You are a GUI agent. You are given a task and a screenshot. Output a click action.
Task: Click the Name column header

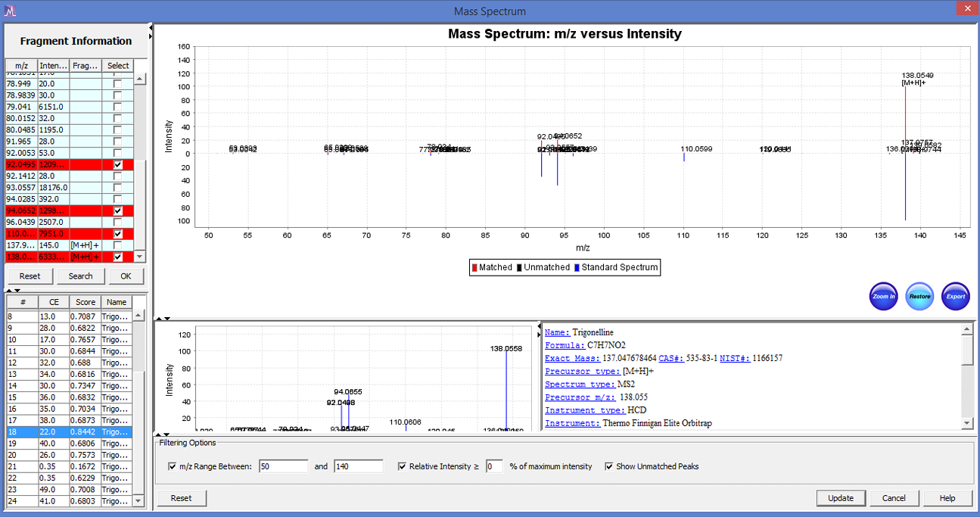pos(117,302)
